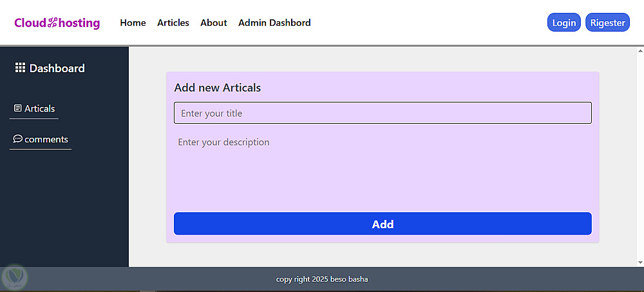Click the comments speech bubble icon
This screenshot has height=292, width=644.
(x=17, y=139)
